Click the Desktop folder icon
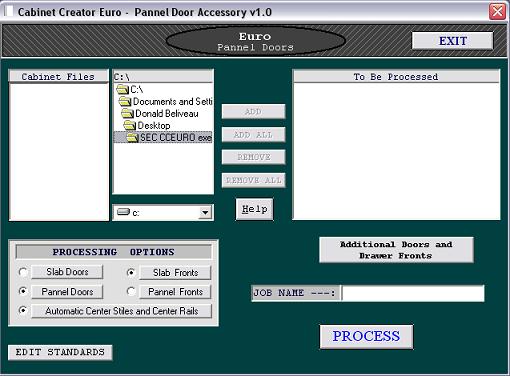This screenshot has width=510, height=376. (130, 125)
